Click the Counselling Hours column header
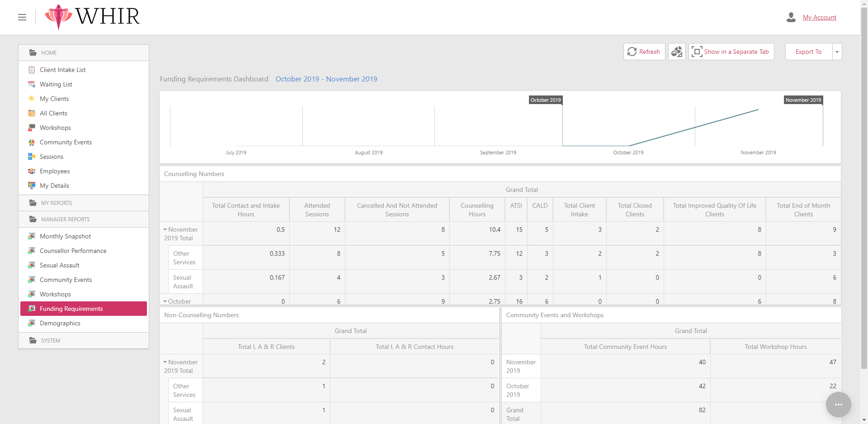Screen dimensions: 868x424 477,210
